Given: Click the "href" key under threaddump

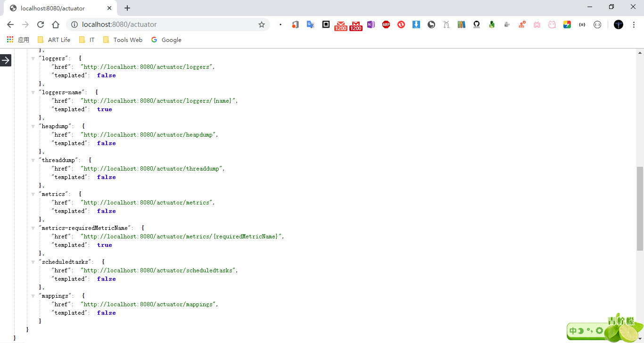Looking at the screenshot, I should [x=61, y=169].
